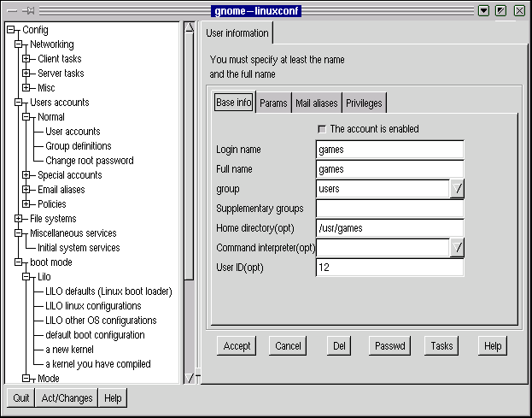Select 'Change root password' tree item
The width and height of the screenshot is (532, 418).
coord(90,161)
